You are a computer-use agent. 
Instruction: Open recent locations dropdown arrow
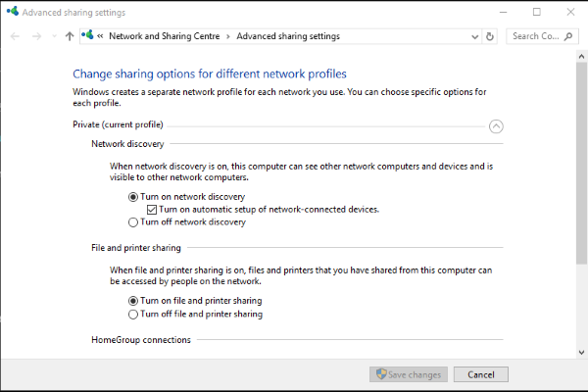pyautogui.click(x=54, y=36)
